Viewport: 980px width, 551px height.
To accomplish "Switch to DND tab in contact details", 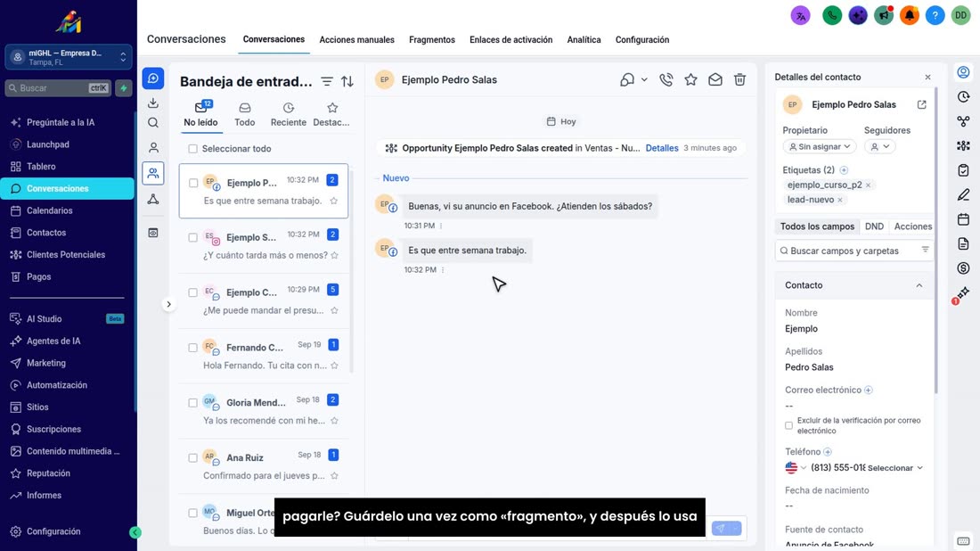I will tap(874, 226).
